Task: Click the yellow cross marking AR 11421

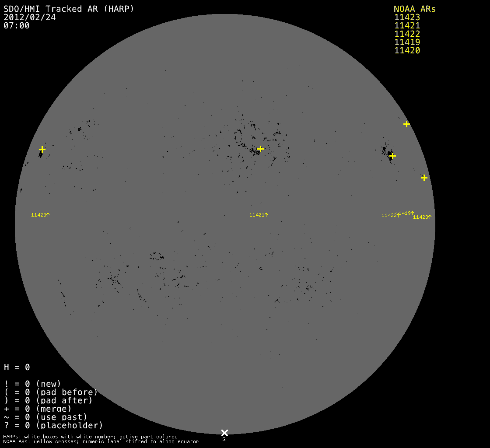Action: click(260, 149)
